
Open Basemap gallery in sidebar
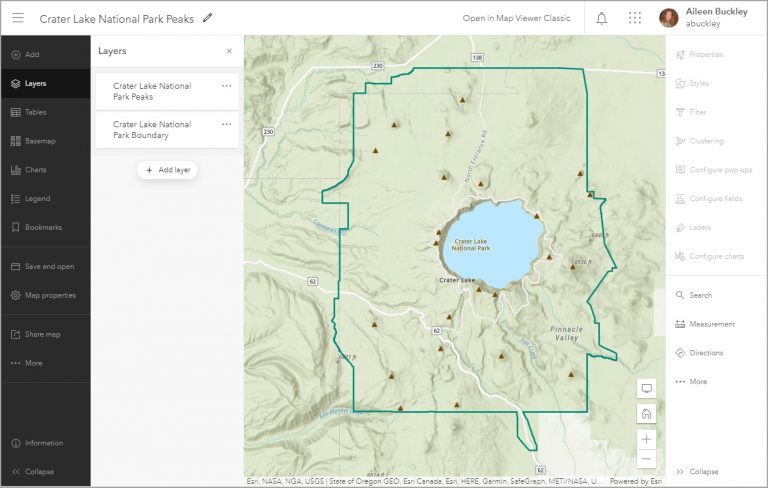click(46, 141)
